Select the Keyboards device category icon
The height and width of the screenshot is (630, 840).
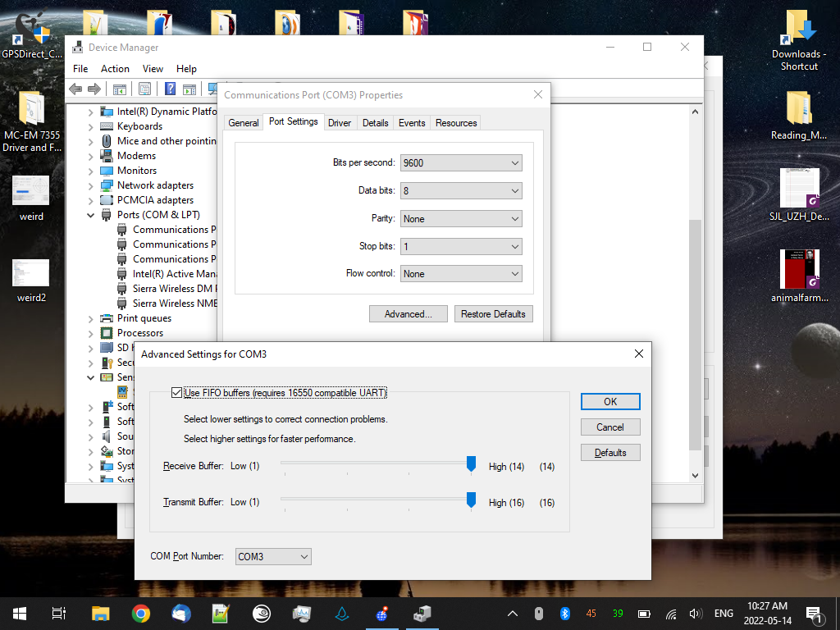[x=107, y=126]
